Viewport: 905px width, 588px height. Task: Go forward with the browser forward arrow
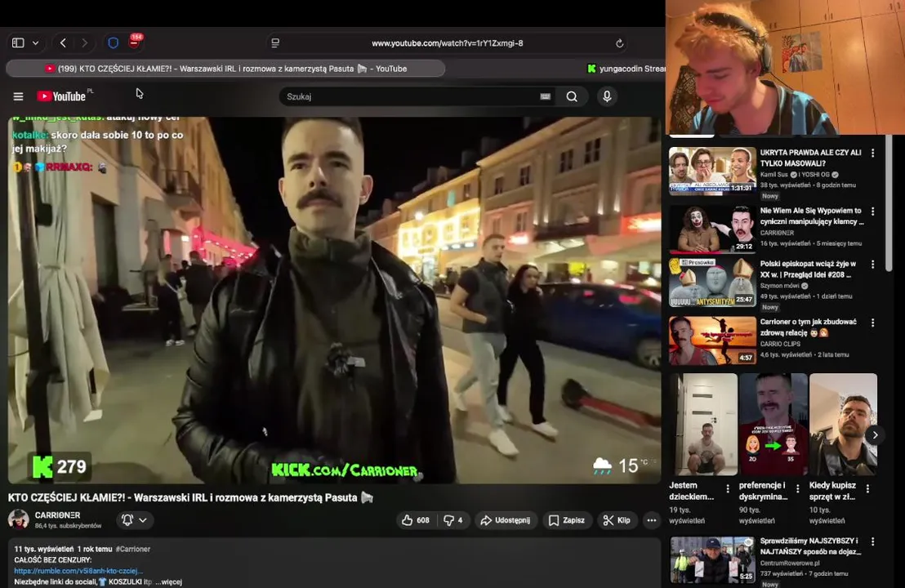coord(85,42)
